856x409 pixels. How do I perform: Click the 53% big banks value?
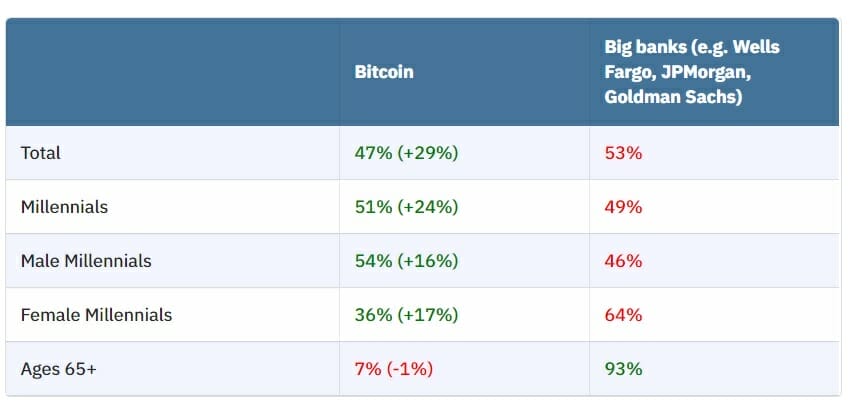pyautogui.click(x=623, y=153)
